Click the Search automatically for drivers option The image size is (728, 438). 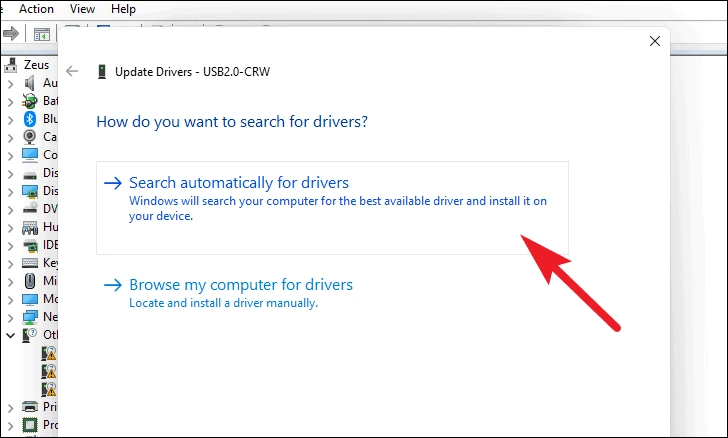point(332,208)
